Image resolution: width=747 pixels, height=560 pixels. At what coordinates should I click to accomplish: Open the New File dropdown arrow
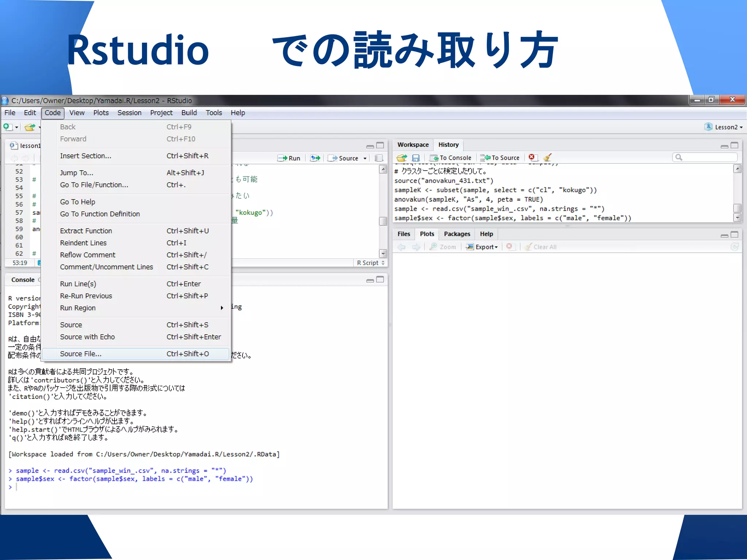coord(16,127)
